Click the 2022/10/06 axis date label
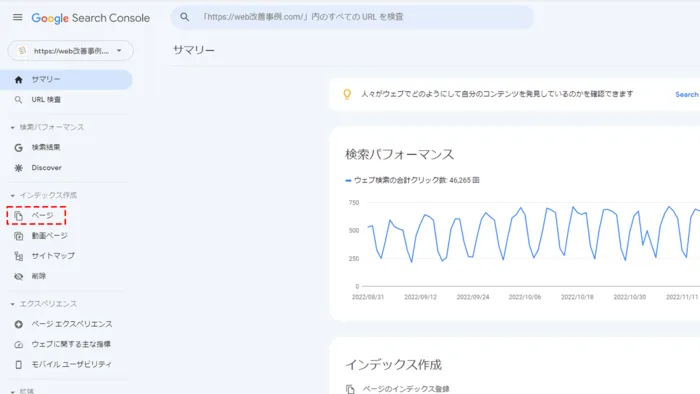 [525, 297]
